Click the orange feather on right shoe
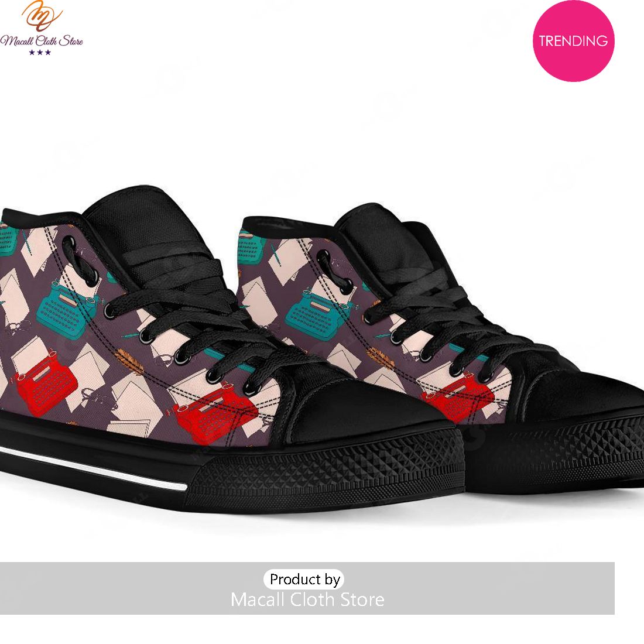The height and width of the screenshot is (644, 644). (381, 358)
